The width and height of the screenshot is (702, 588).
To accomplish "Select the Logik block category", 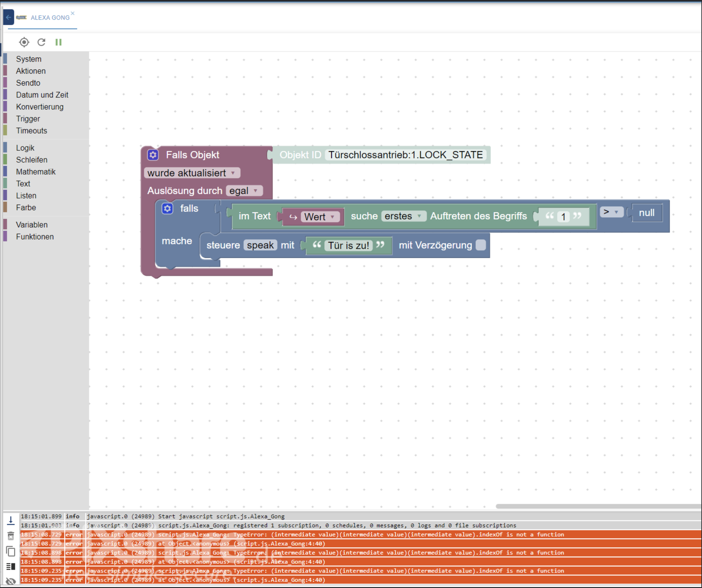I will coord(25,148).
